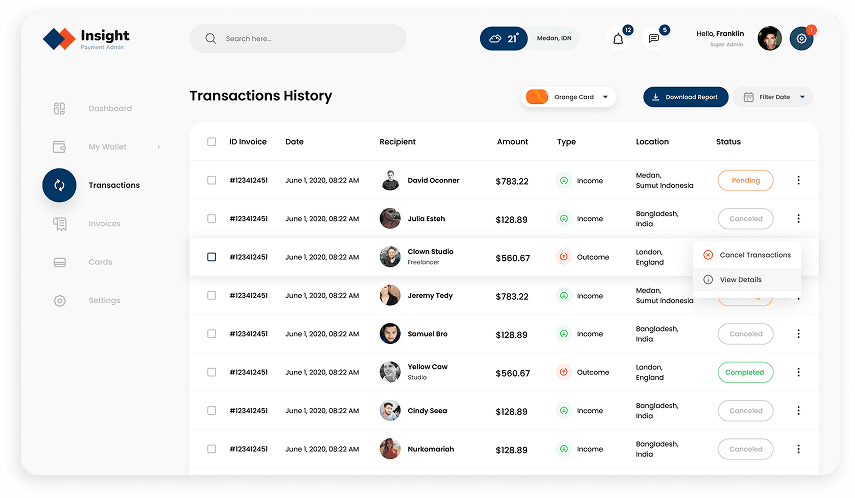This screenshot has height=498, width=855.
Task: Open the Filter Date dropdown
Action: [773, 97]
